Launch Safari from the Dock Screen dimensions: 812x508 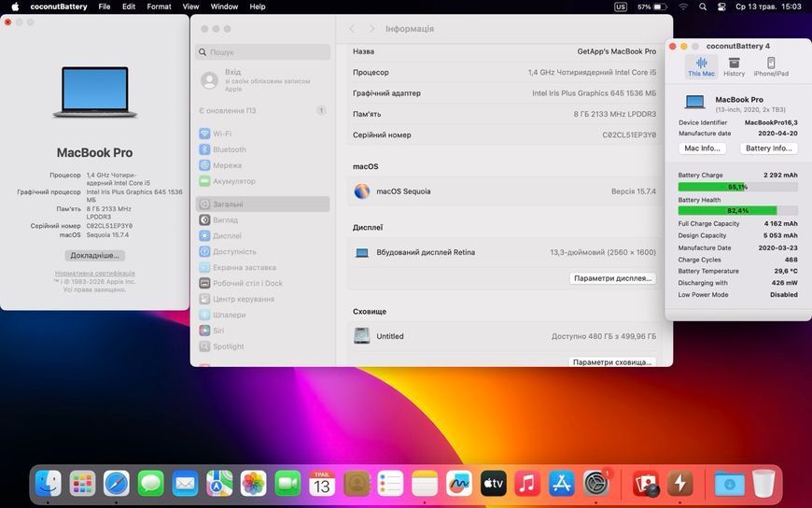117,484
